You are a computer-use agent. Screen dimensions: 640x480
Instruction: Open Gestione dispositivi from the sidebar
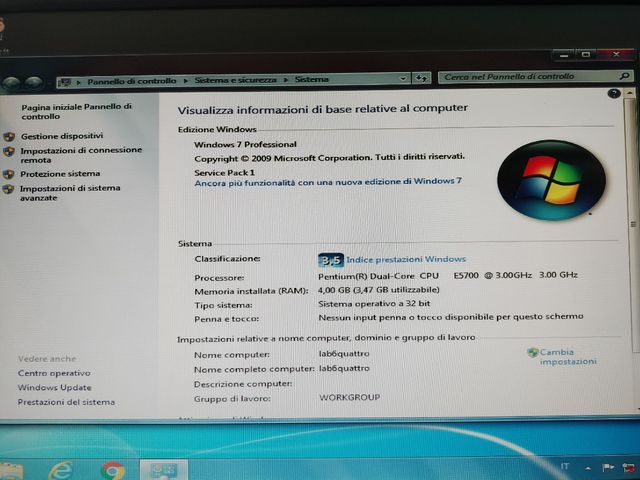pyautogui.click(x=61, y=136)
